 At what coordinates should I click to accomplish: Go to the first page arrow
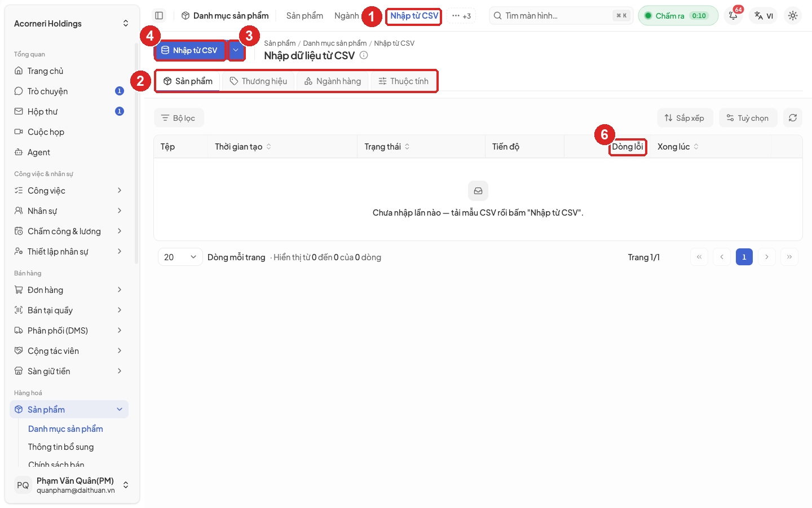pyautogui.click(x=699, y=257)
